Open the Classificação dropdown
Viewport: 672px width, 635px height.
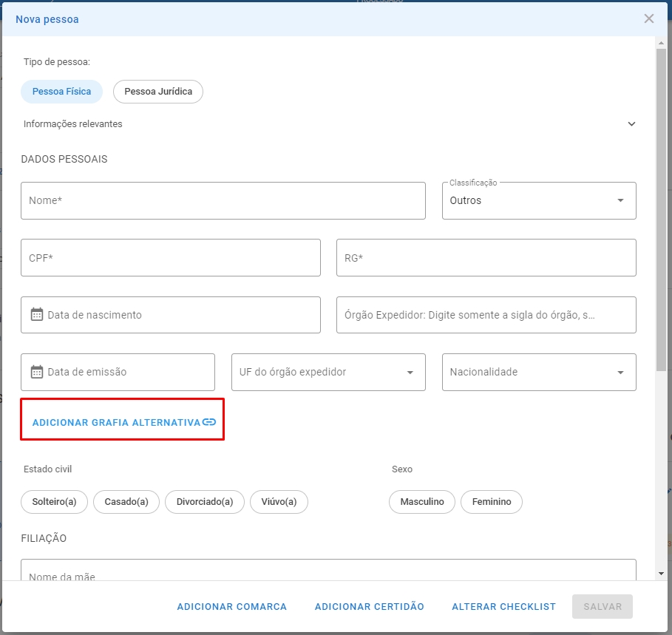click(539, 200)
